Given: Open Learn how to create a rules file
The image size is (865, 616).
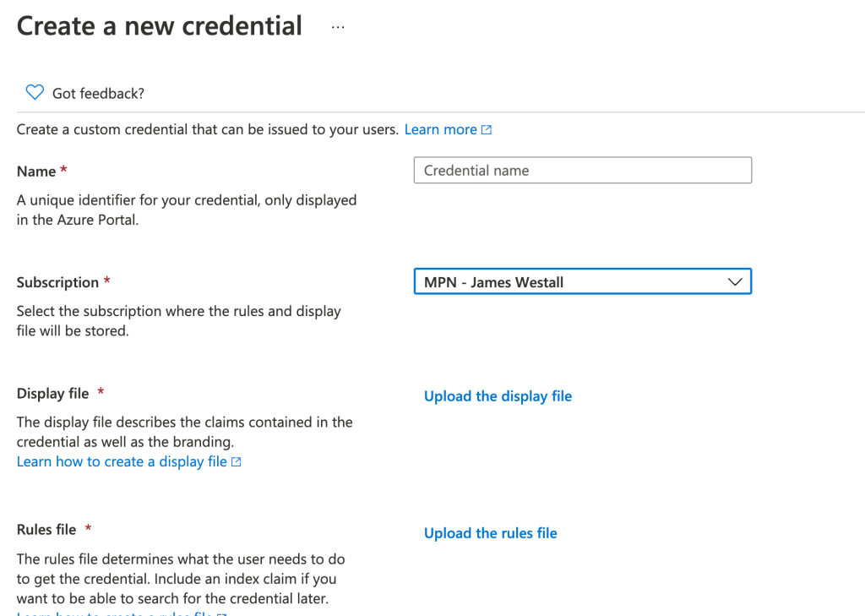Looking at the screenshot, I should [x=110, y=613].
